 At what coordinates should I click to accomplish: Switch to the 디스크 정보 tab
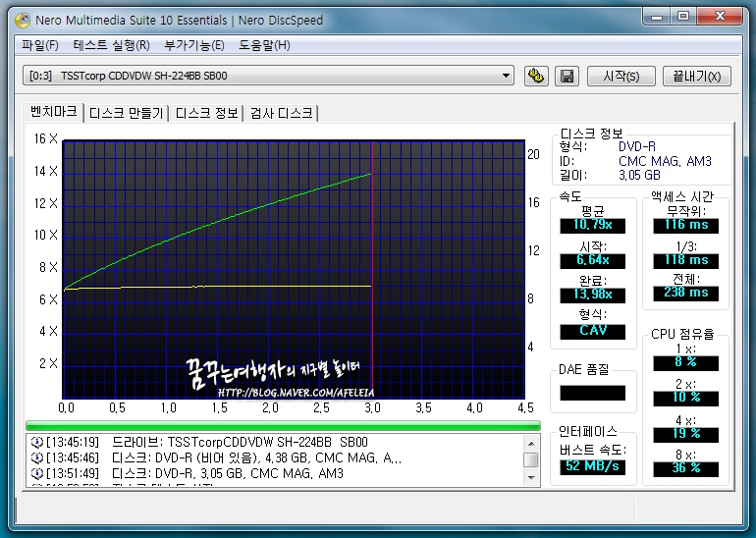coord(206,113)
